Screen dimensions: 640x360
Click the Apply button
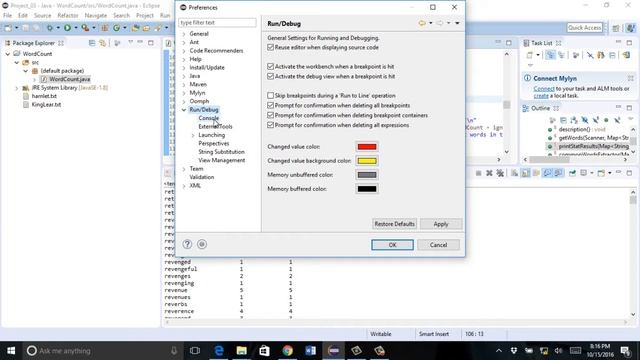pyautogui.click(x=441, y=224)
